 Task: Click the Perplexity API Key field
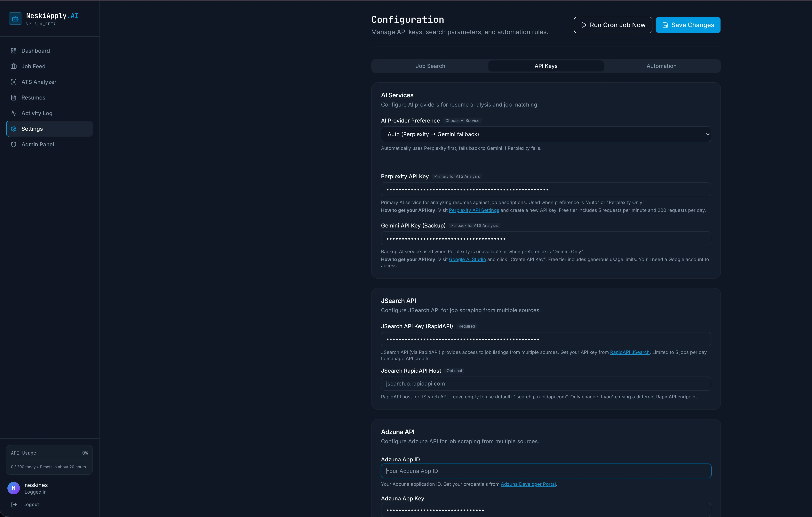546,189
